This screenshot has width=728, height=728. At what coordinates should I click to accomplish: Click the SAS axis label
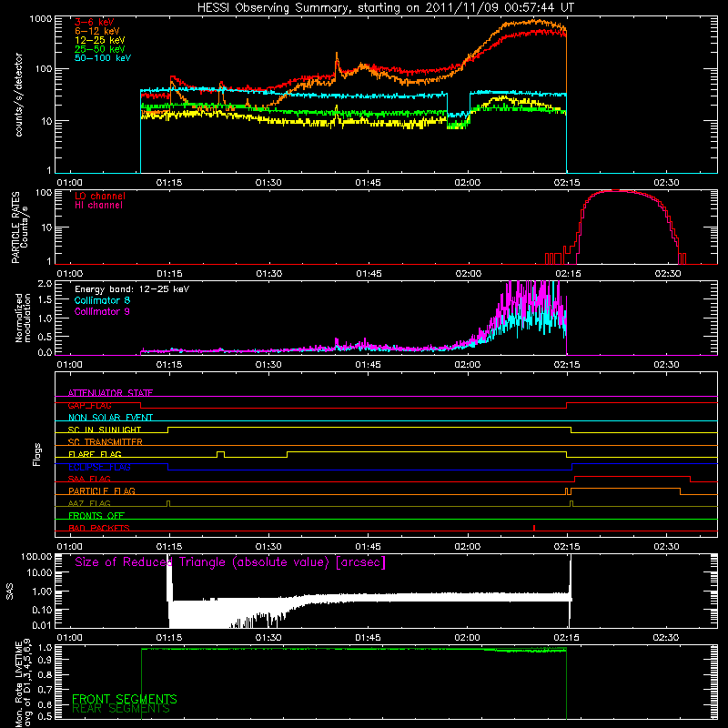tap(9, 591)
